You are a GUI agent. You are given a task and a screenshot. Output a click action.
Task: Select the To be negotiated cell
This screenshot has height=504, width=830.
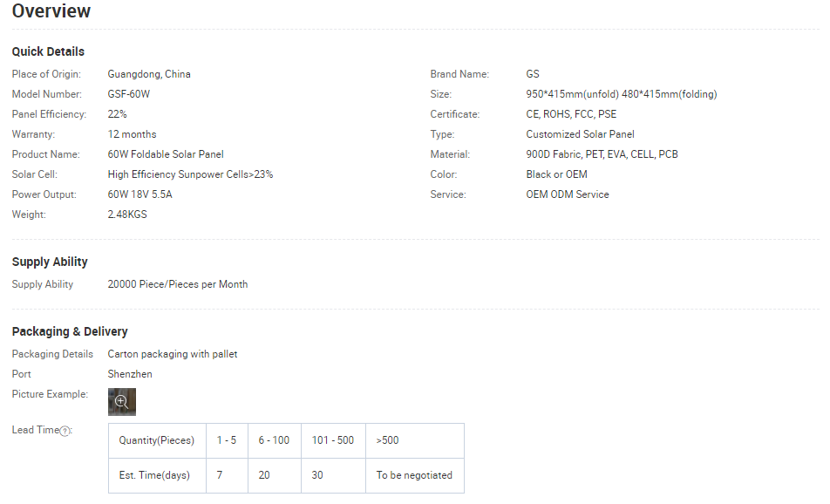pos(414,475)
